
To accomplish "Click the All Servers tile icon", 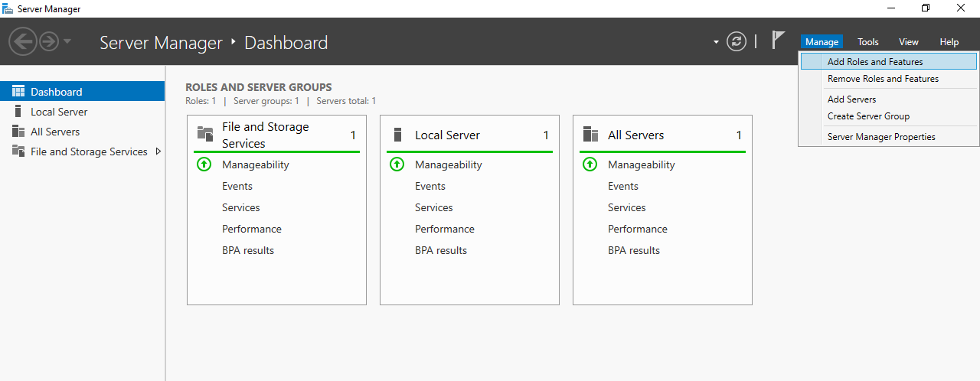I will [590, 135].
